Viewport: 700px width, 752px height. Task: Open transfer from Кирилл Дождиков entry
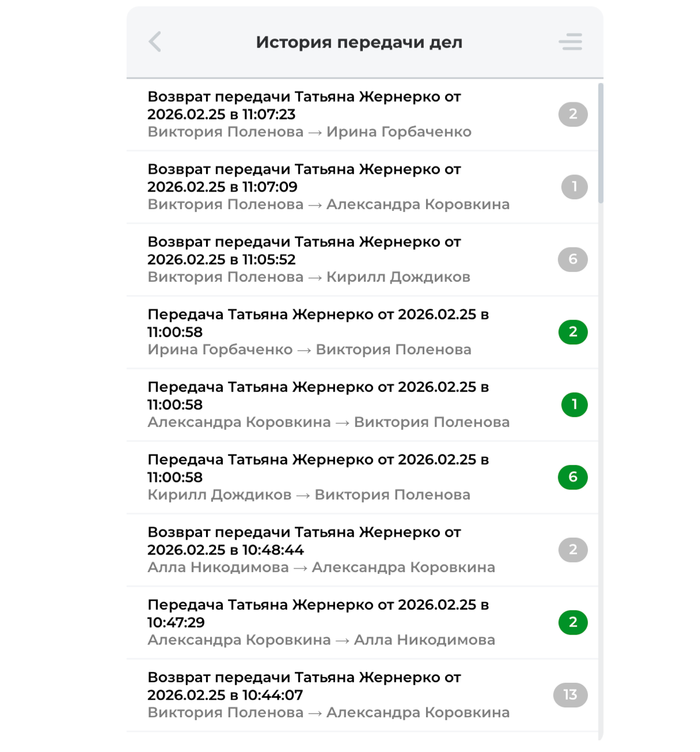click(325, 477)
